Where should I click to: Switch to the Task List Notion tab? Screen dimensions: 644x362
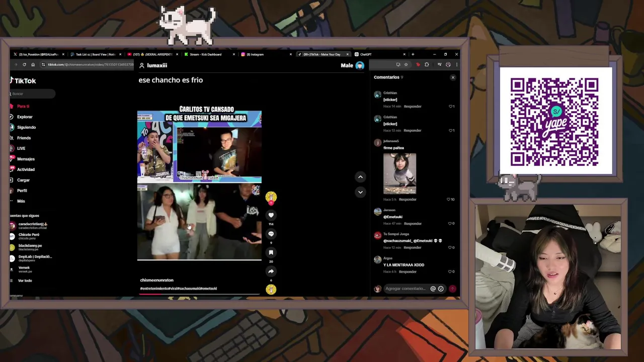(96, 54)
